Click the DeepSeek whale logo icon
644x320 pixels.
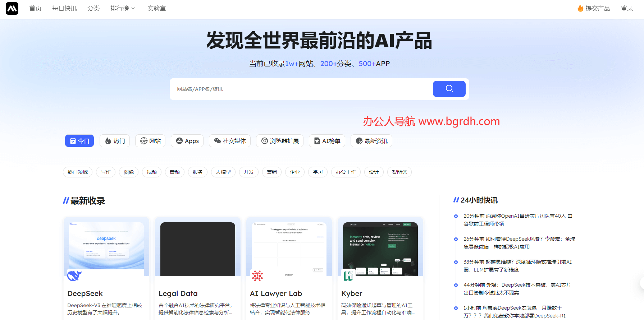74,276
